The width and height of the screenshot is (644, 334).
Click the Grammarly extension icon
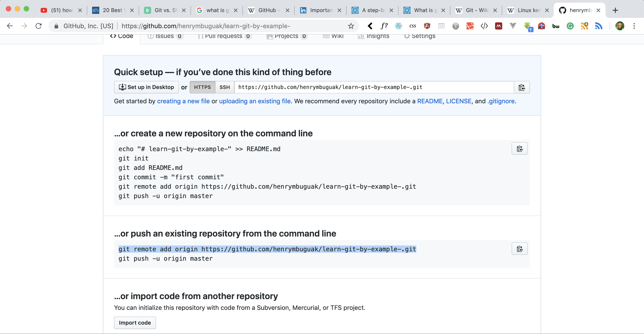(x=570, y=26)
